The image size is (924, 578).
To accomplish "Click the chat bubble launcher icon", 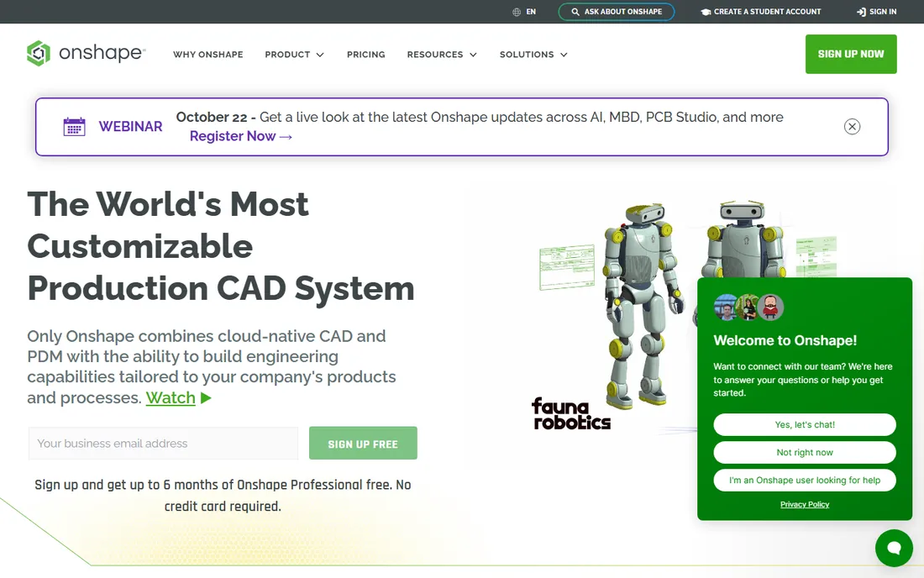I will click(x=894, y=548).
